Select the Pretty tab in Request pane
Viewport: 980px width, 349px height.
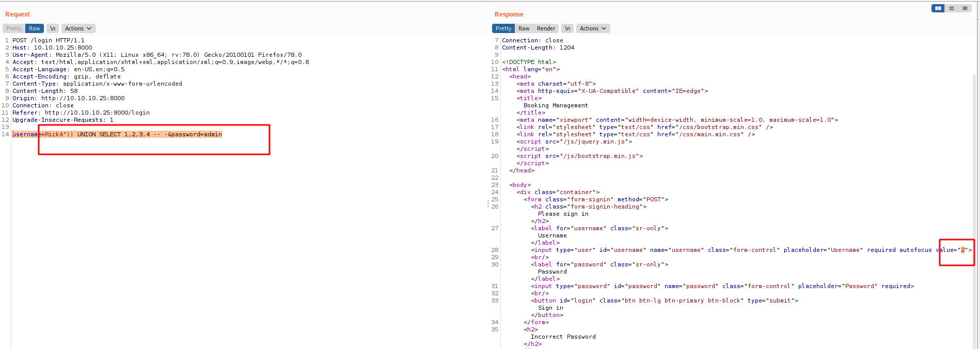(x=14, y=28)
